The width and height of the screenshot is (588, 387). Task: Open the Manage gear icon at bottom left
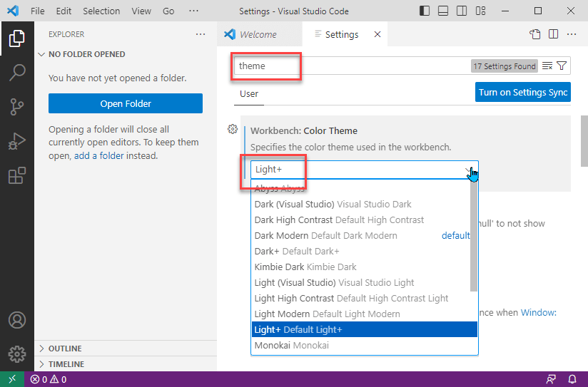click(x=17, y=354)
